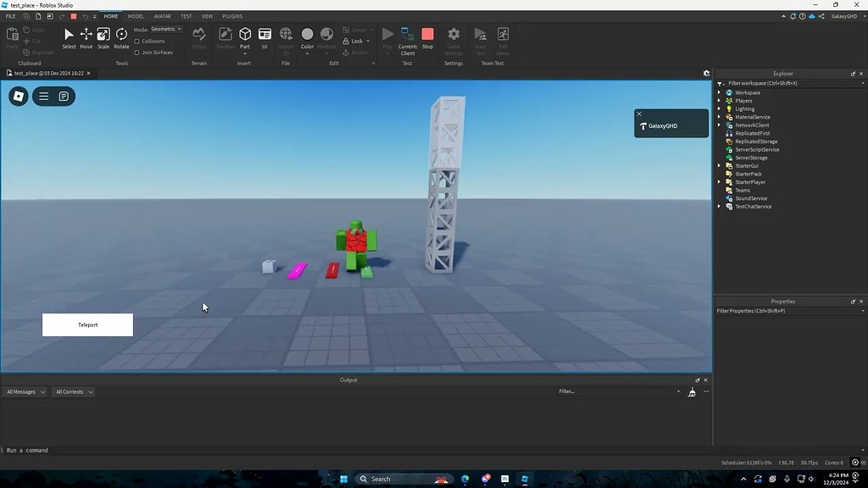Select the Rotate tool

coord(122,36)
